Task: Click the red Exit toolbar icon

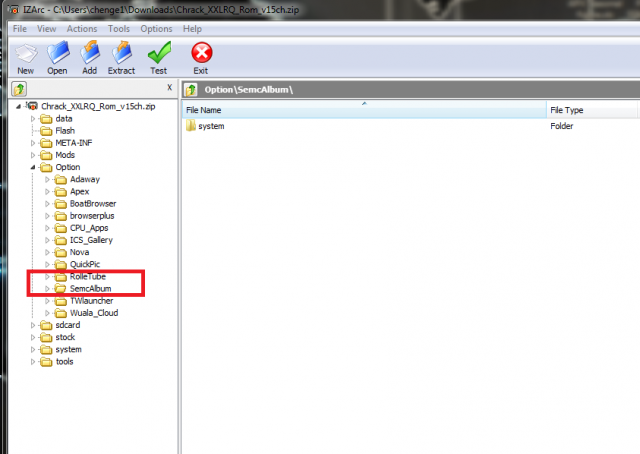Action: pyautogui.click(x=202, y=53)
